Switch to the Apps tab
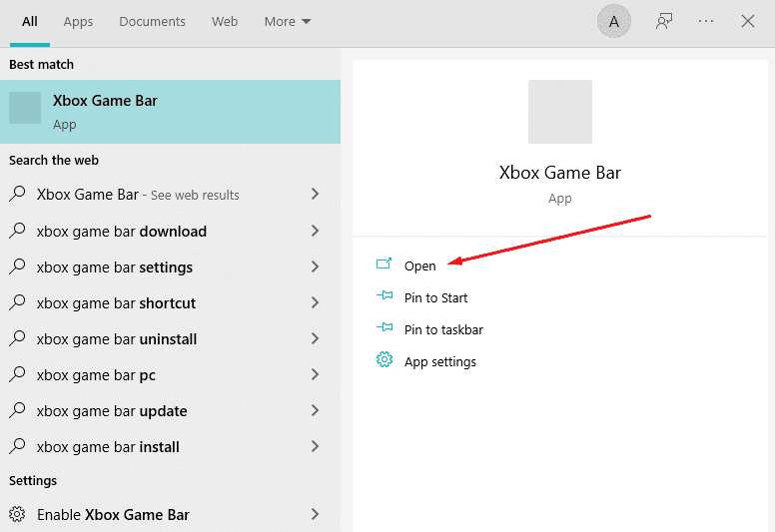Screen dimensions: 775x532 click(78, 22)
